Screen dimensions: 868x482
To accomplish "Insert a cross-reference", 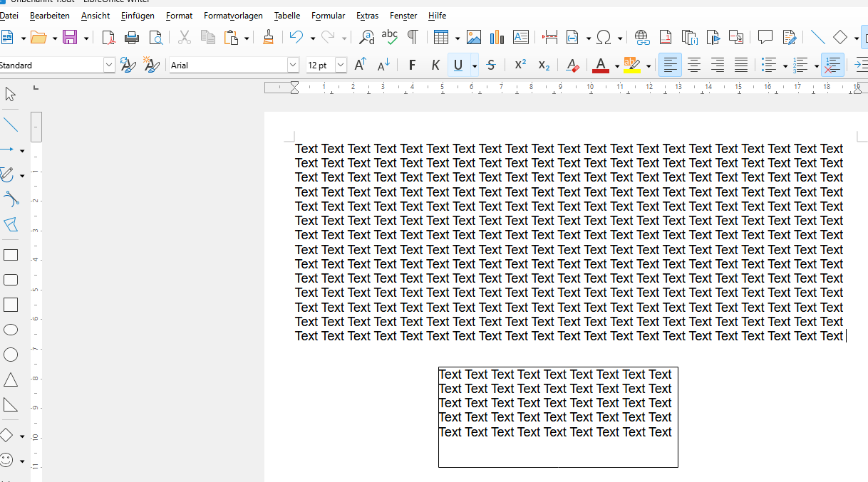I will [x=736, y=37].
